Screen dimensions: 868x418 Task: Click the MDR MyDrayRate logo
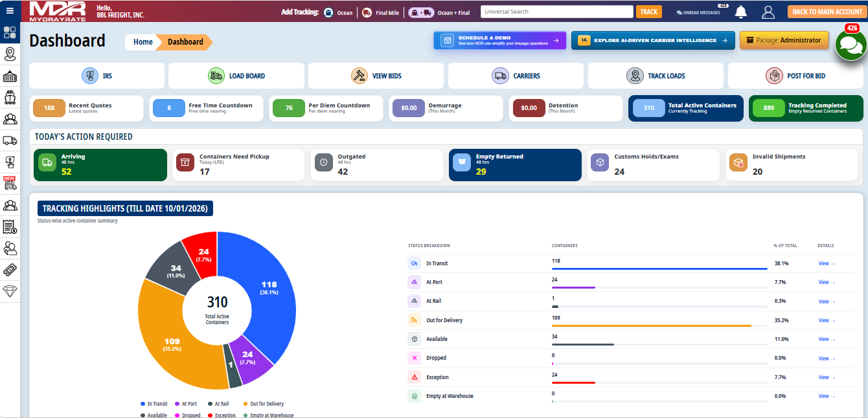tap(58, 11)
